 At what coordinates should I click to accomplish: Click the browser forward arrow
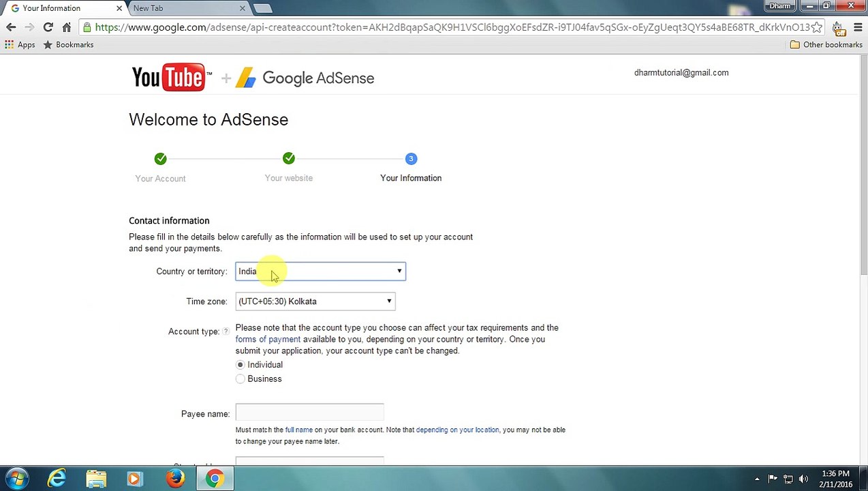29,27
